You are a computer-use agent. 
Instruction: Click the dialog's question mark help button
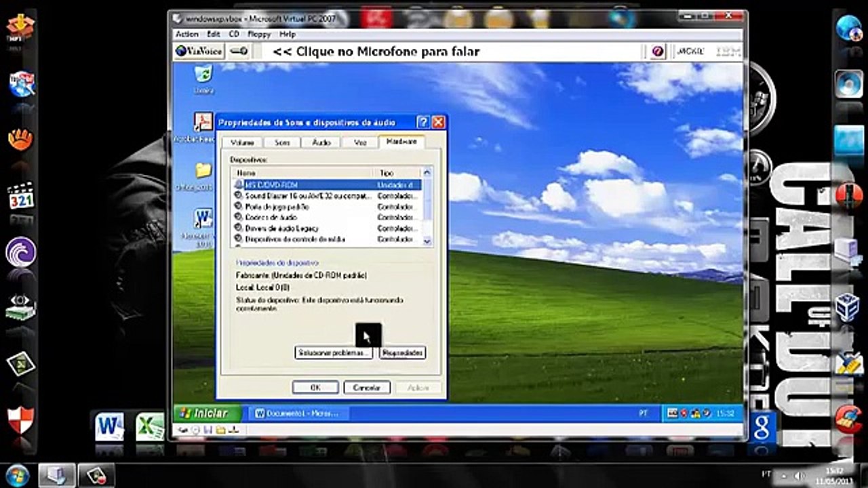click(423, 123)
